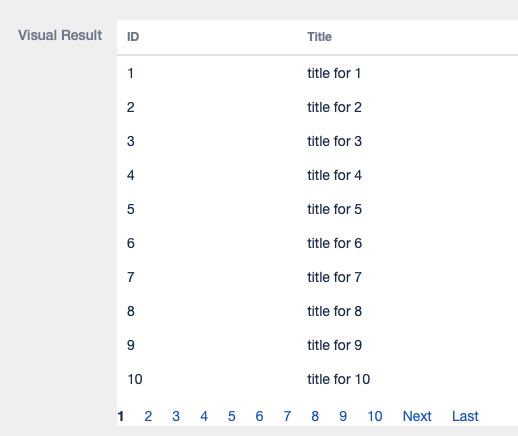Go to page 2 in pagination

pos(148,416)
